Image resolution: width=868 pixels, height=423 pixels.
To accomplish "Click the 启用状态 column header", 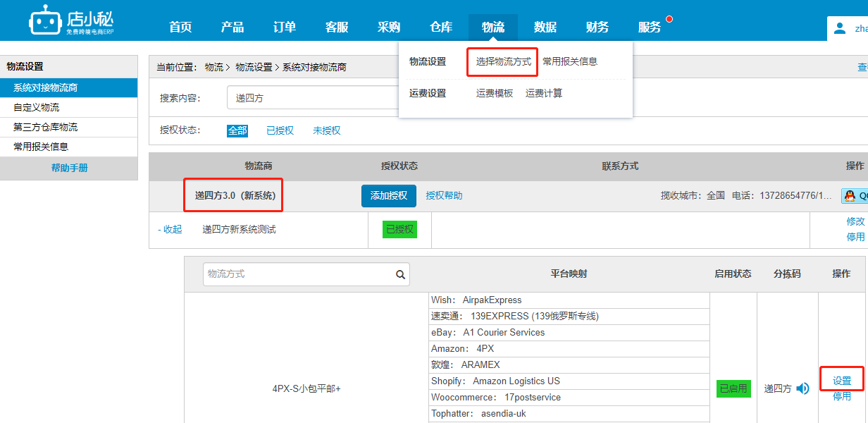I will pos(733,274).
